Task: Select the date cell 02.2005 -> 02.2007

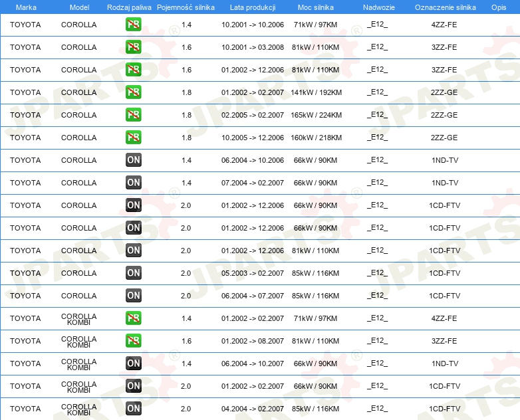Action: [x=253, y=115]
